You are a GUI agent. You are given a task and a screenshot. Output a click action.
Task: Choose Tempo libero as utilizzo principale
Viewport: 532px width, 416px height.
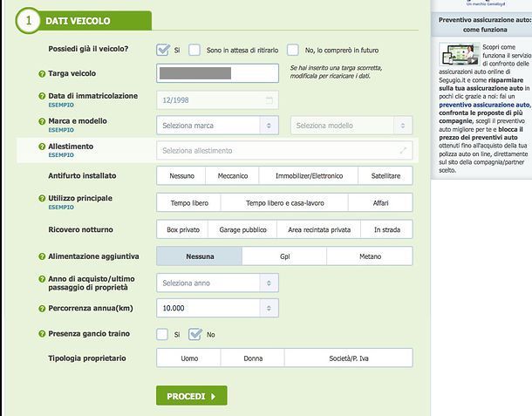tap(189, 203)
